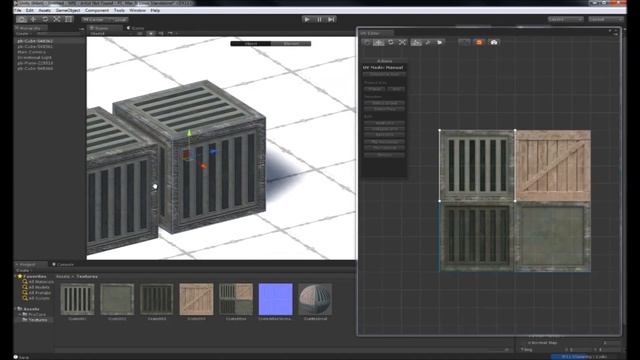Select the Hand tool in main toolbar
Viewport: 640px width, 360px height.
[x=21, y=19]
